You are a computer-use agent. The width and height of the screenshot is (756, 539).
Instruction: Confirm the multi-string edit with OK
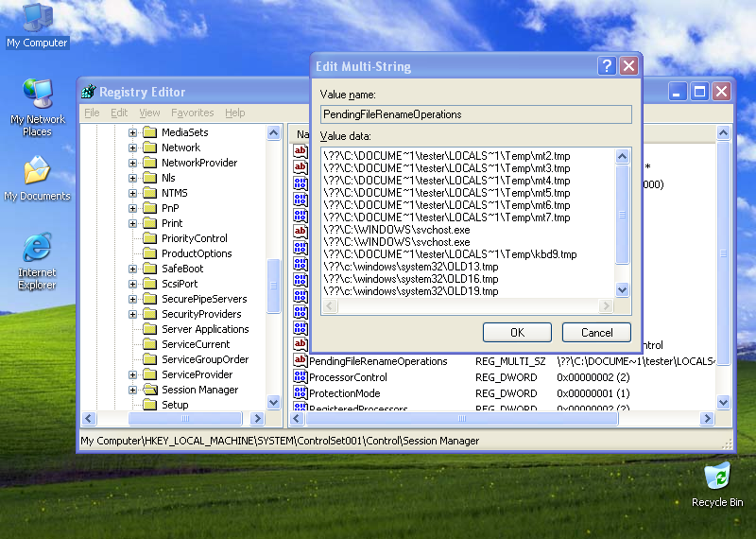coord(517,333)
